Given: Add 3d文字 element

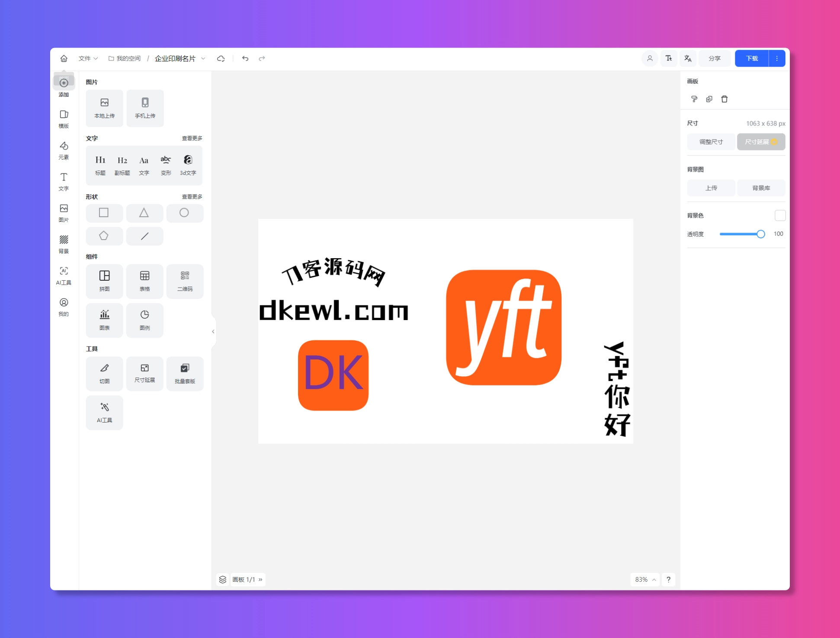Looking at the screenshot, I should pyautogui.click(x=188, y=165).
